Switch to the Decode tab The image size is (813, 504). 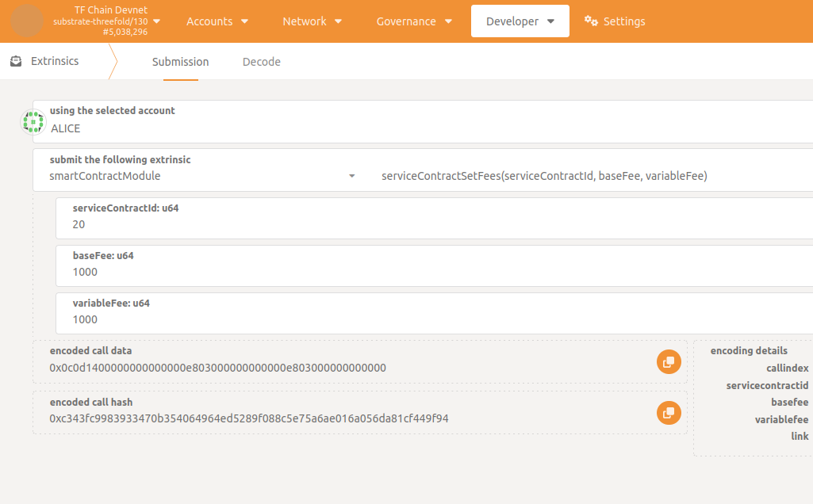(x=262, y=62)
